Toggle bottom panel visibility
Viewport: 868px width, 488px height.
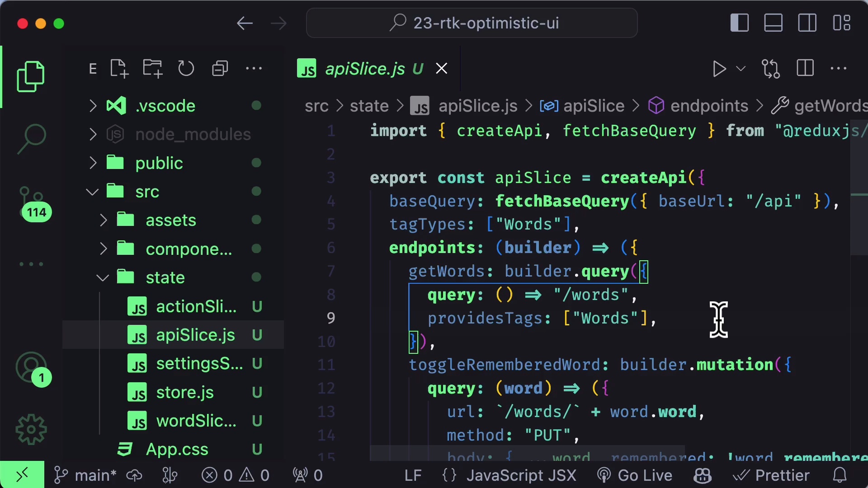(x=774, y=23)
